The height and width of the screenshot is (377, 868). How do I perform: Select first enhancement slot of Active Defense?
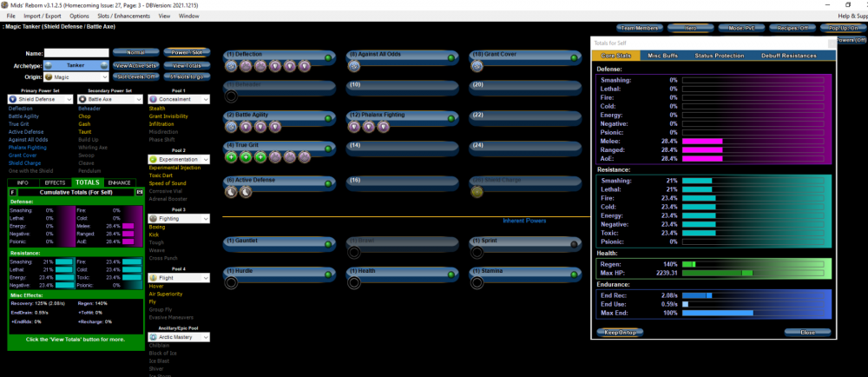(232, 192)
